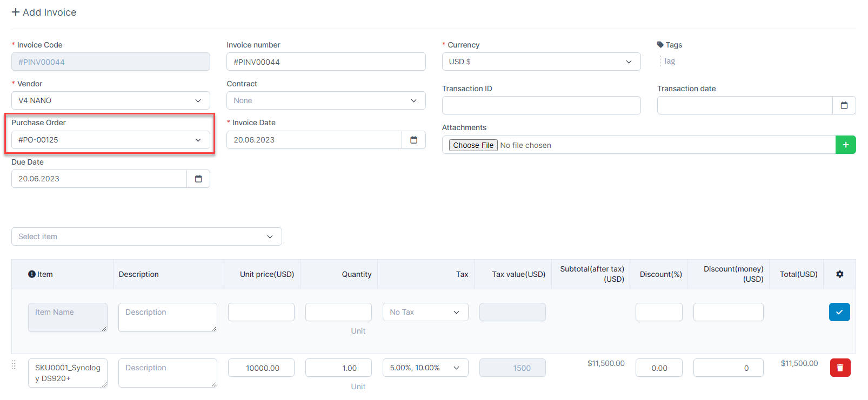Change the 5.00%, 10.00% tax selection
Viewport: 868px width, 400px height.
coord(425,368)
